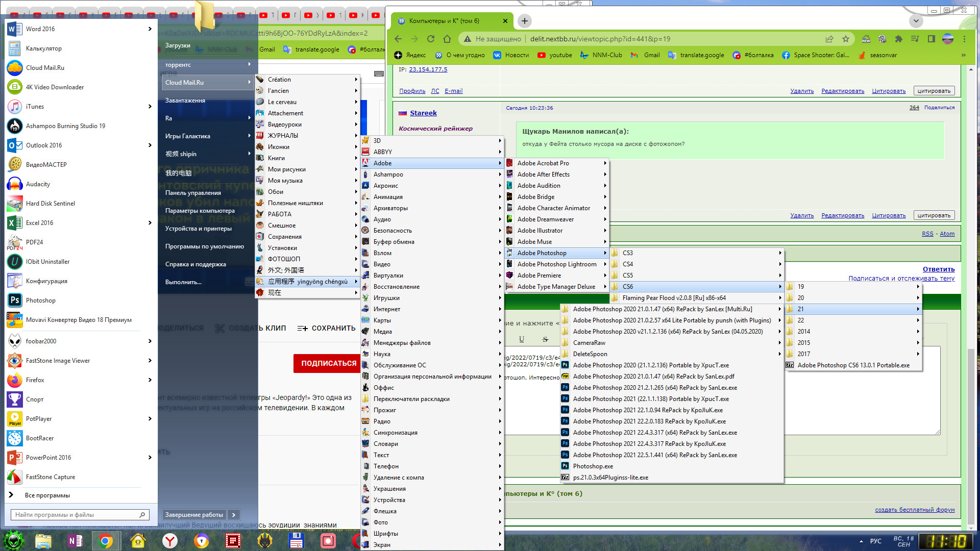Click the Ответить link
The width and height of the screenshot is (980, 551).
(938, 269)
